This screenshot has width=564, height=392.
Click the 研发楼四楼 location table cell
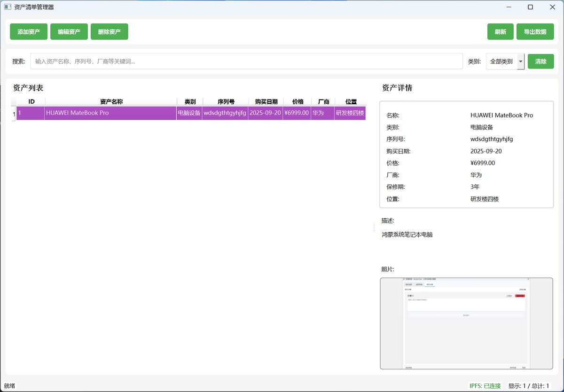click(x=350, y=113)
